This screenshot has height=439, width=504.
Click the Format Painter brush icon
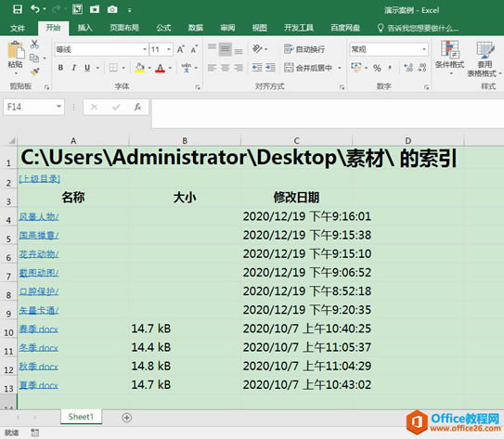click(34, 71)
